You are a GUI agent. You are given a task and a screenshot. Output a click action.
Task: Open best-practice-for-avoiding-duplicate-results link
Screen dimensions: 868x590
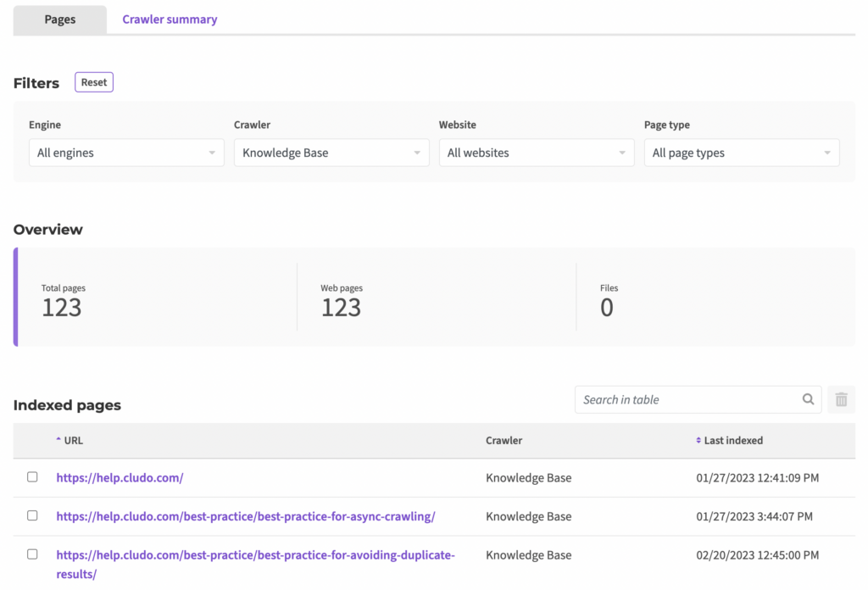255,564
